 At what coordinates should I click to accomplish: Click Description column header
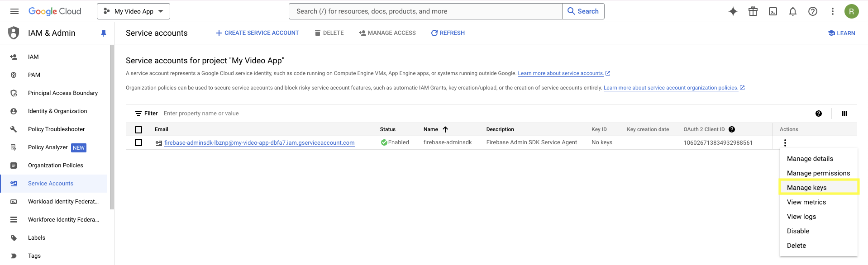500,129
